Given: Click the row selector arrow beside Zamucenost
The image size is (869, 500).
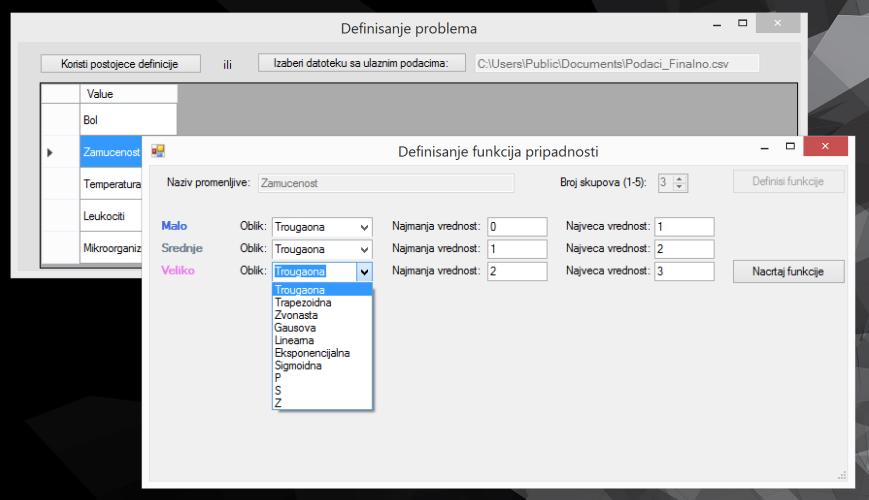Looking at the screenshot, I should tap(50, 152).
